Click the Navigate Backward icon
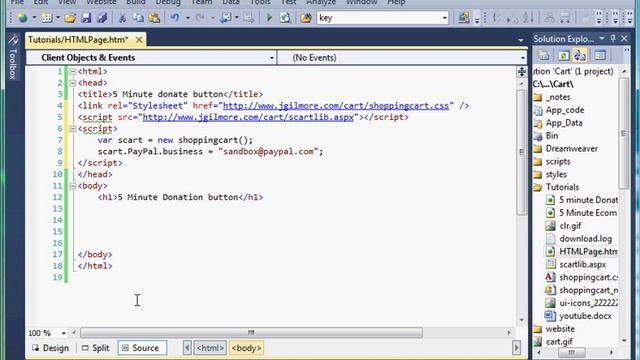This screenshot has width=640, height=360. coord(225,18)
